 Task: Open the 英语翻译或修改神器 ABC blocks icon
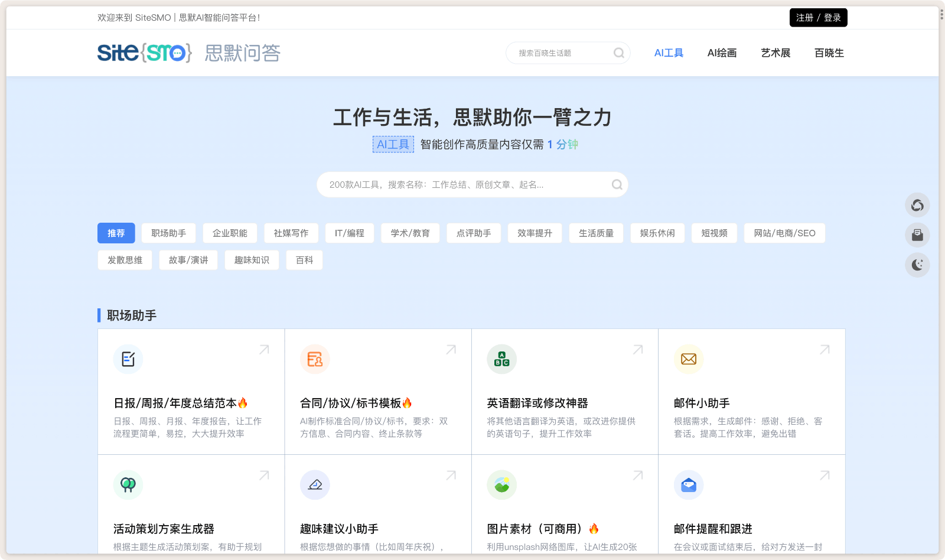click(x=501, y=359)
